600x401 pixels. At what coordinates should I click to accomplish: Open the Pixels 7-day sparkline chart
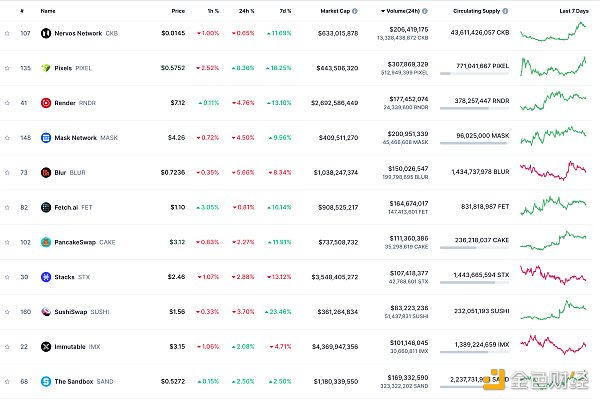[556, 68]
